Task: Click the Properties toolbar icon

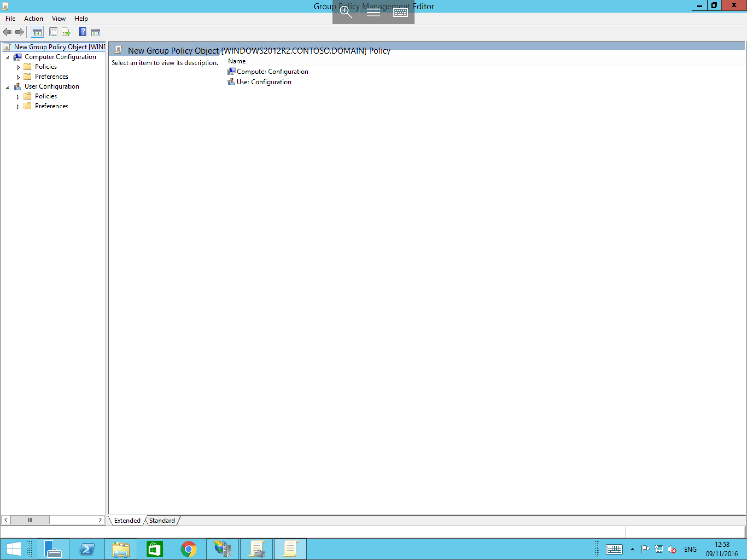Action: point(53,32)
